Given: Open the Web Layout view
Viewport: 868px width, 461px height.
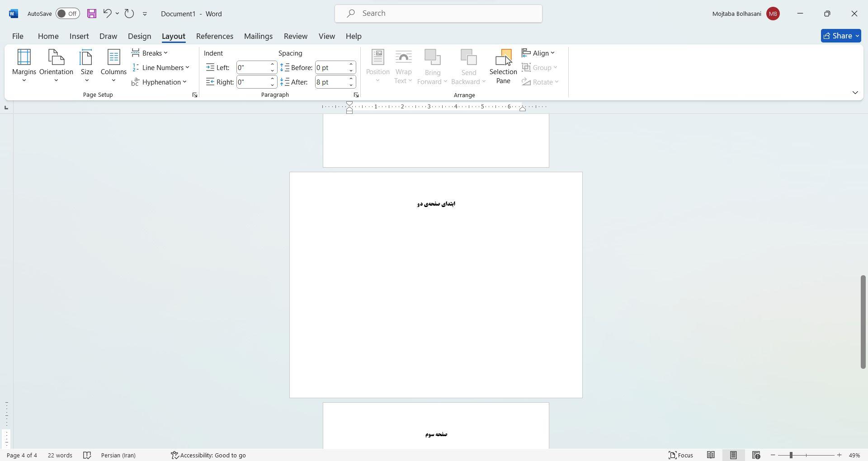Looking at the screenshot, I should point(756,455).
